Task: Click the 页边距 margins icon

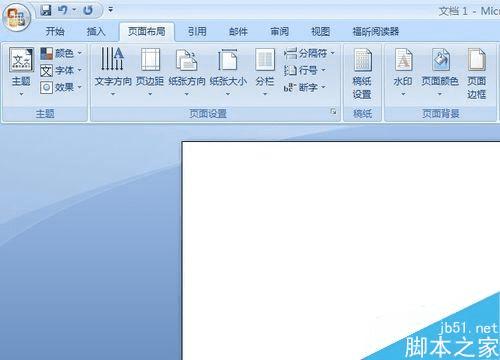Action: (x=150, y=60)
